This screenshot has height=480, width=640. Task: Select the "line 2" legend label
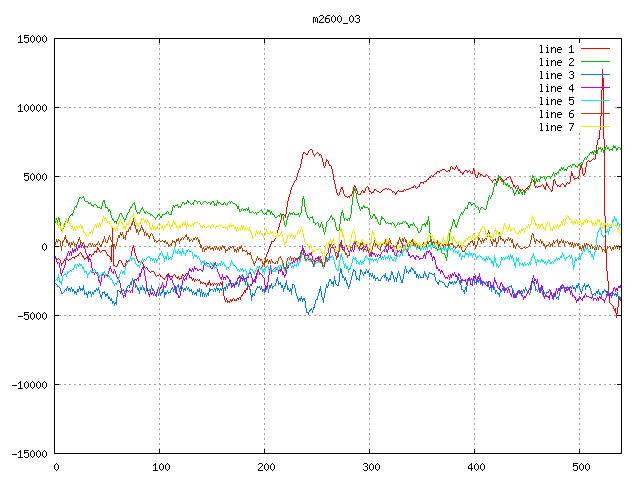[x=556, y=62]
